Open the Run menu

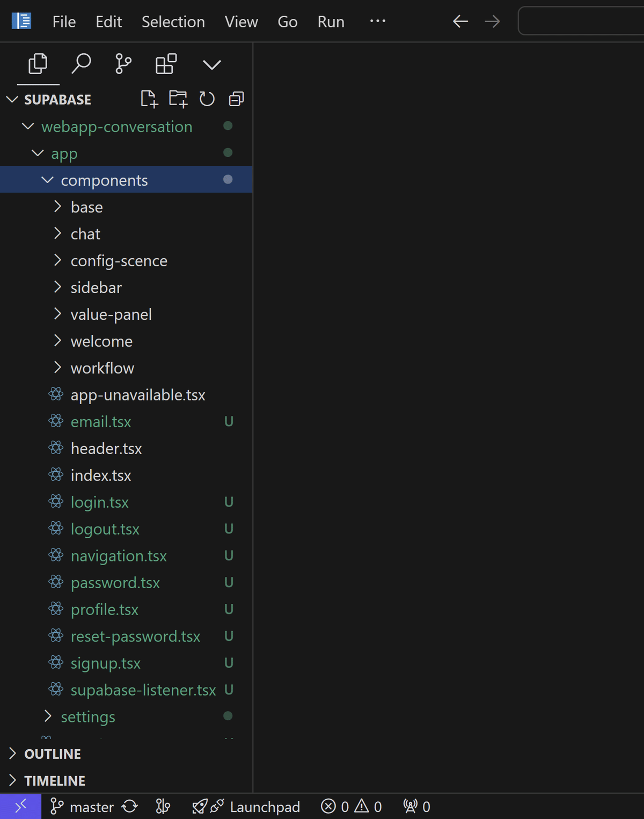click(331, 21)
